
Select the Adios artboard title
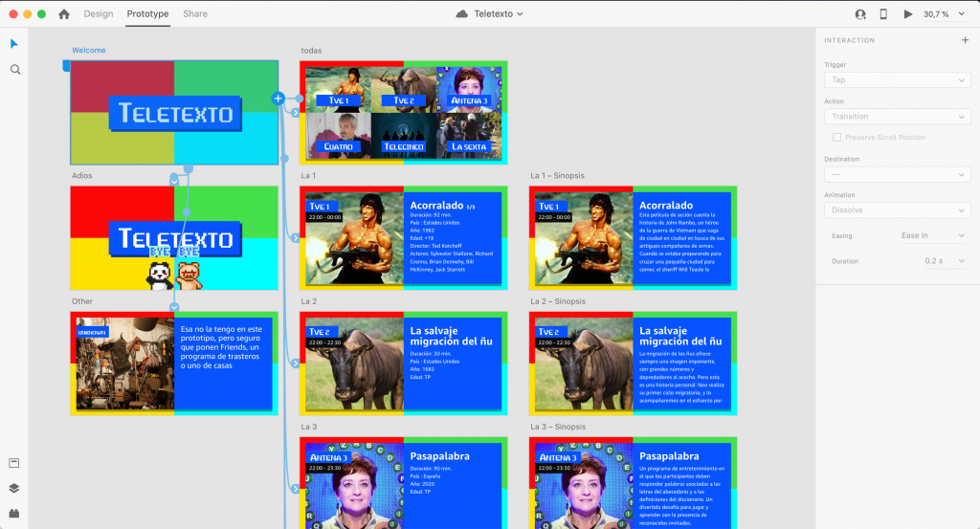(82, 175)
